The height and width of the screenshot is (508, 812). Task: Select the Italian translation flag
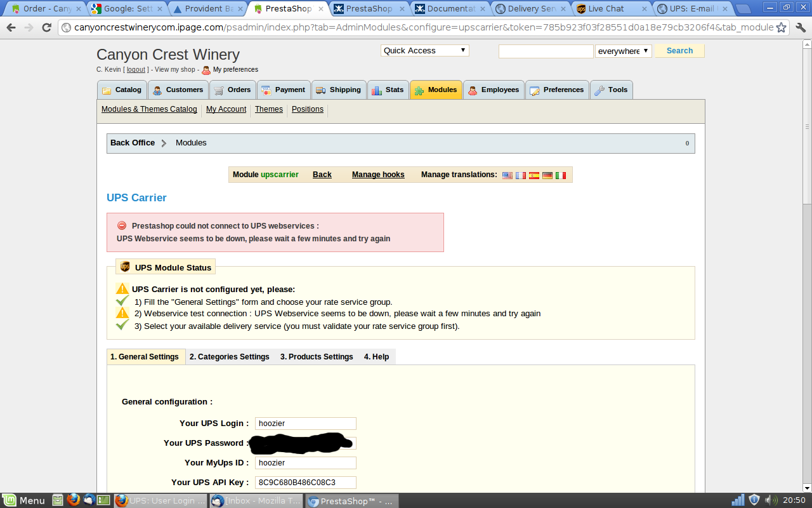(x=561, y=175)
